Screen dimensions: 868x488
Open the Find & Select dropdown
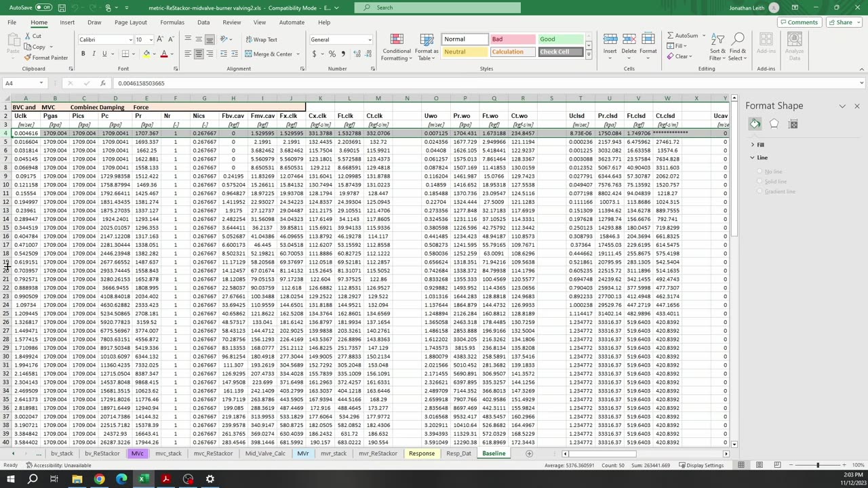pyautogui.click(x=737, y=47)
